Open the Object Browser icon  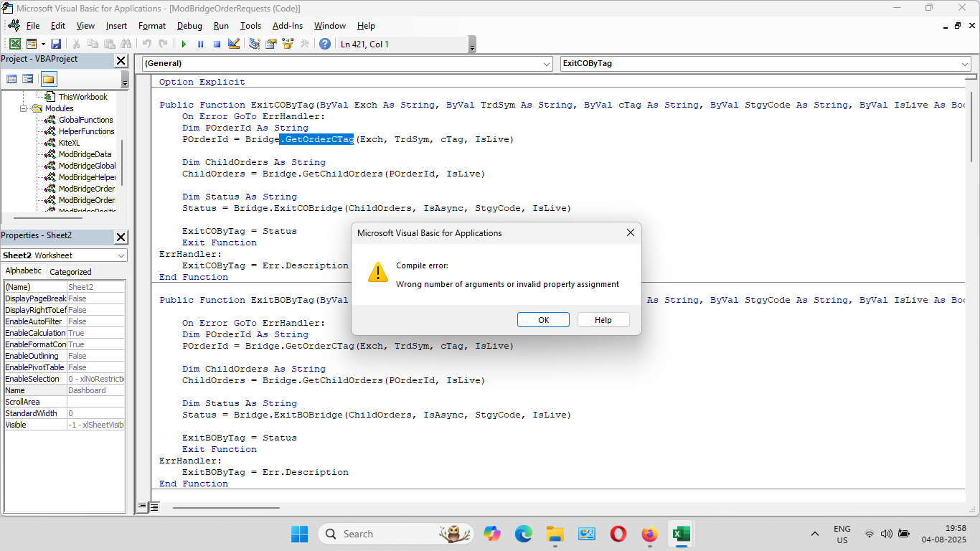point(288,44)
